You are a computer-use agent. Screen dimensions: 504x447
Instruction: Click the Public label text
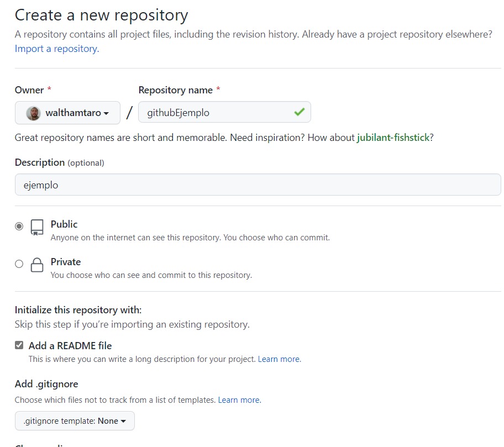tap(64, 224)
